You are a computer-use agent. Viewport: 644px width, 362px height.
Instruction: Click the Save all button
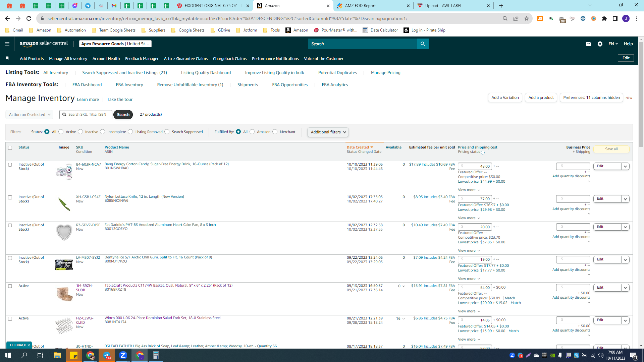[x=611, y=149]
